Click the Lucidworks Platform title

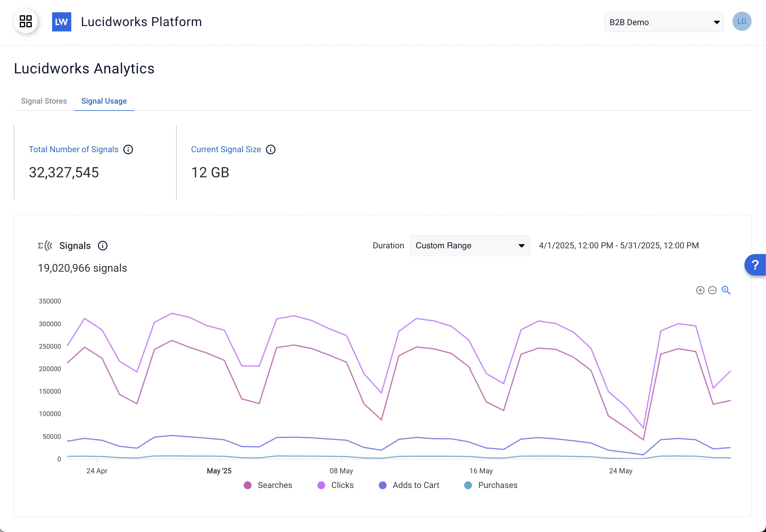[141, 22]
